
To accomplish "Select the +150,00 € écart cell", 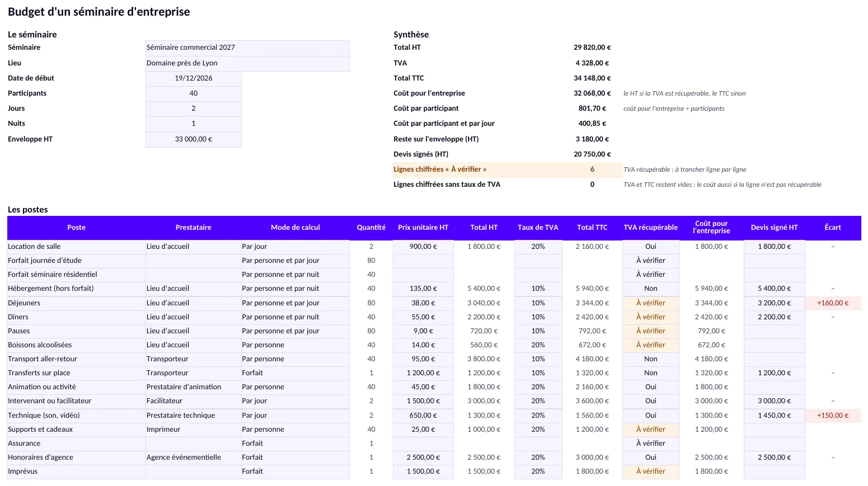I will point(833,416).
